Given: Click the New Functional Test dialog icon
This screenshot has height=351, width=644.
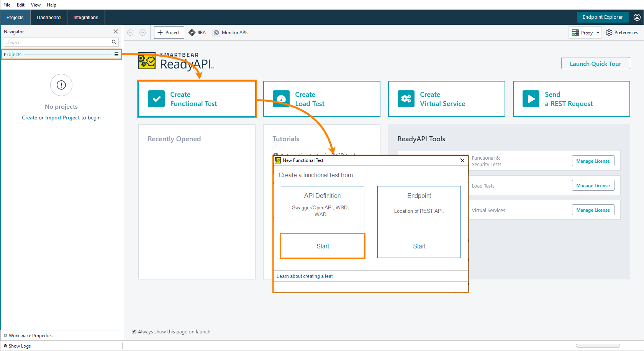Looking at the screenshot, I should point(278,160).
